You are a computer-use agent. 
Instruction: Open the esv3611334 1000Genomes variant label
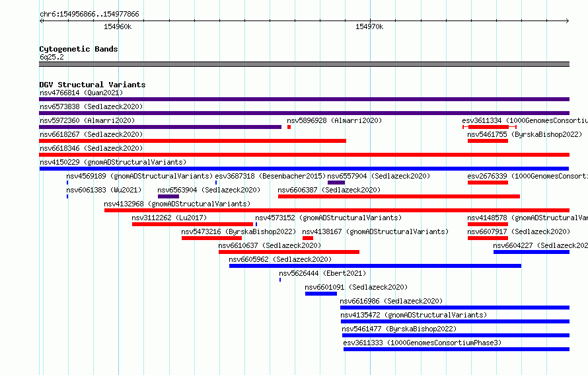click(x=525, y=120)
